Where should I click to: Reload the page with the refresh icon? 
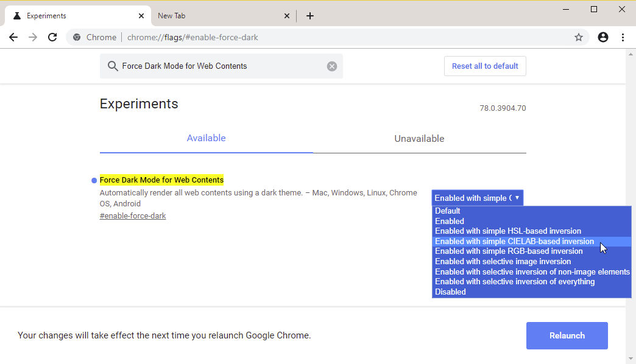click(x=52, y=37)
